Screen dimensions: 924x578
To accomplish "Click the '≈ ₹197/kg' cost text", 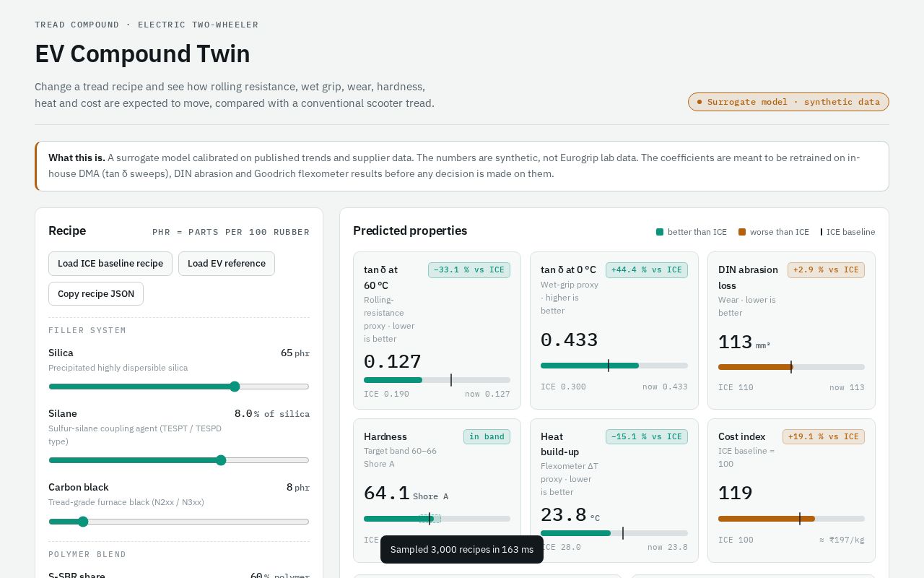I will pos(842,540).
